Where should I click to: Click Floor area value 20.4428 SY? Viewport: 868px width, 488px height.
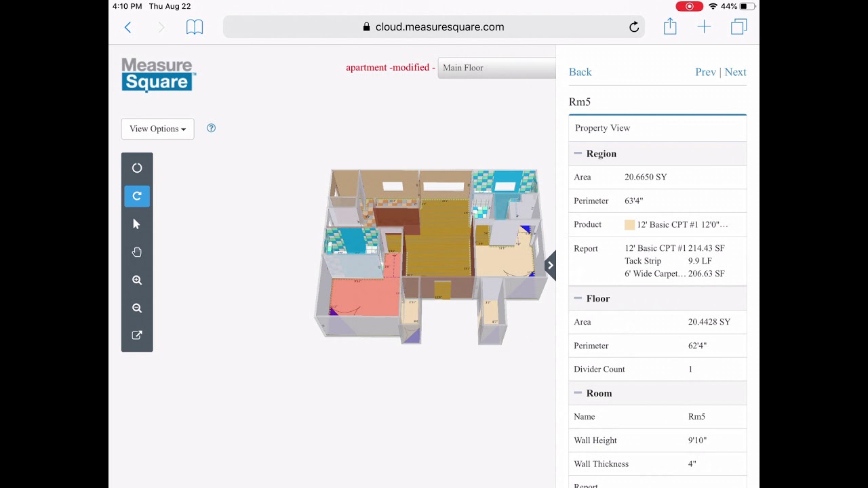(709, 322)
